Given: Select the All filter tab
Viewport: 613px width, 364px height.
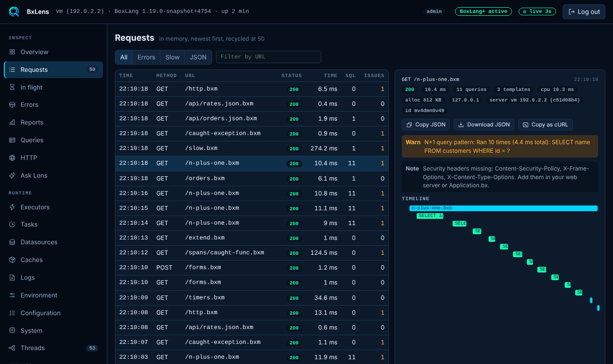Looking at the screenshot, I should [x=124, y=57].
